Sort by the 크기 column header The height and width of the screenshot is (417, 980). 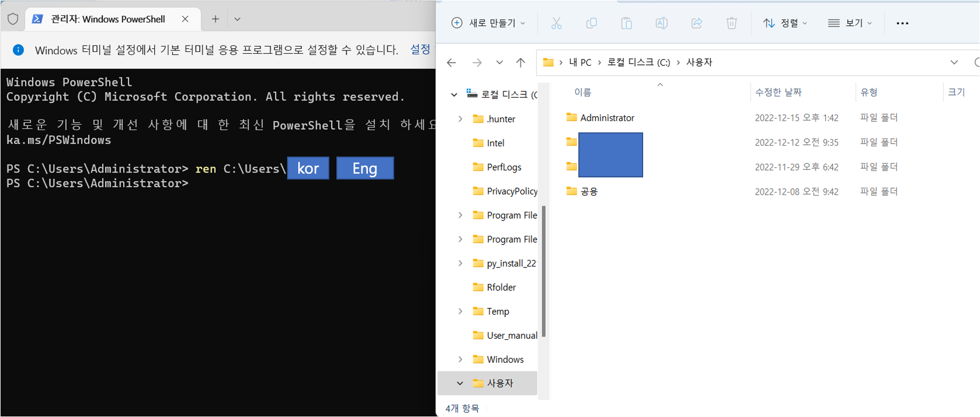coord(956,92)
